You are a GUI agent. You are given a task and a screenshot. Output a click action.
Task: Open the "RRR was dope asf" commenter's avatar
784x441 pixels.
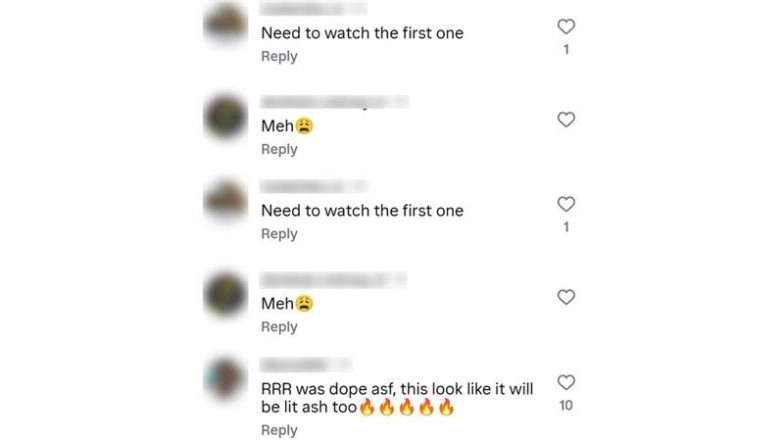pyautogui.click(x=226, y=380)
